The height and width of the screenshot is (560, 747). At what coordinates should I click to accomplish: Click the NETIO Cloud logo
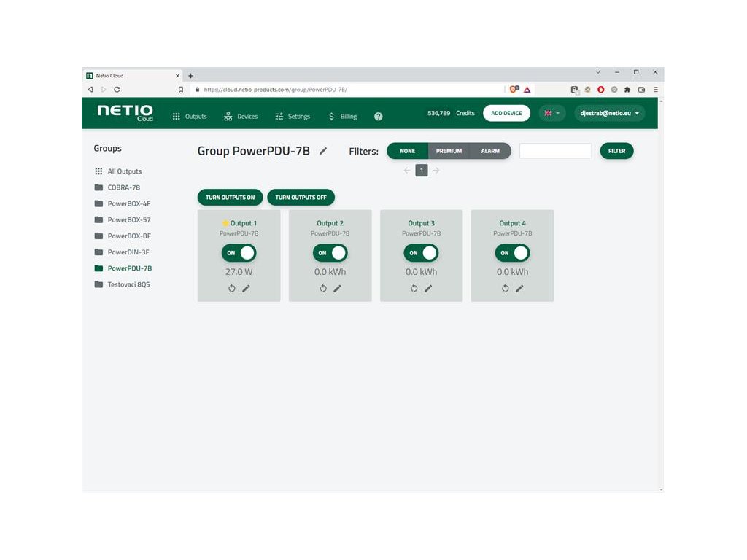click(125, 113)
